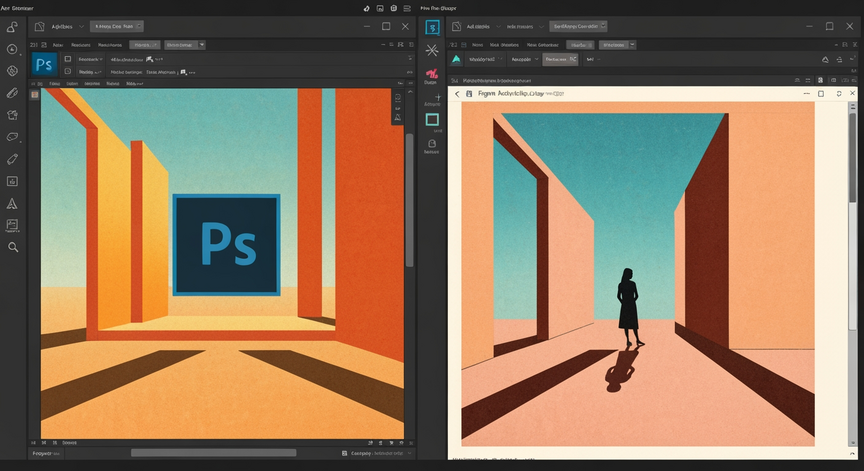Click the document icon in left window title bar
864x471 pixels.
pos(39,26)
